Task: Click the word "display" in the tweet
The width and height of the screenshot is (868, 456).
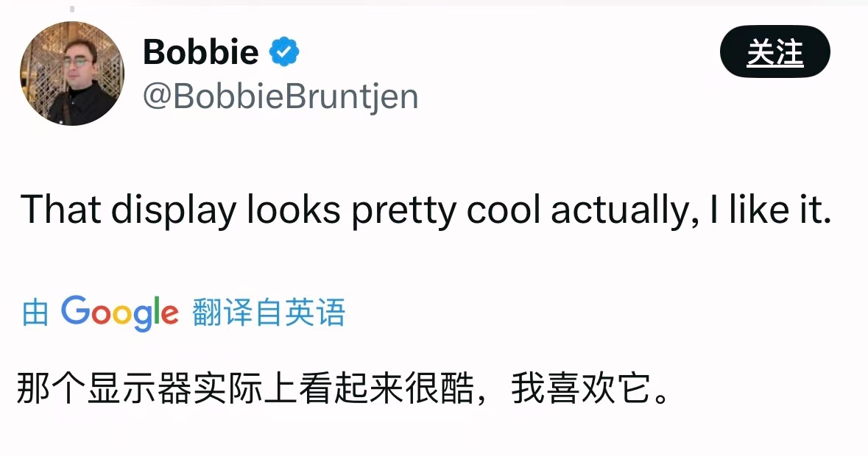Action: click(174, 210)
